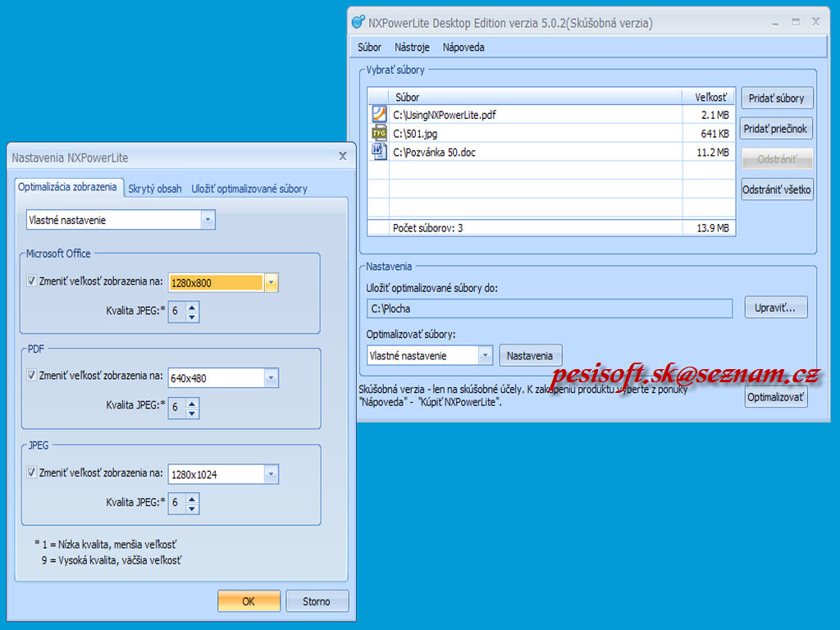
Task: Open the 1280x800 resolution dropdown
Action: click(271, 282)
